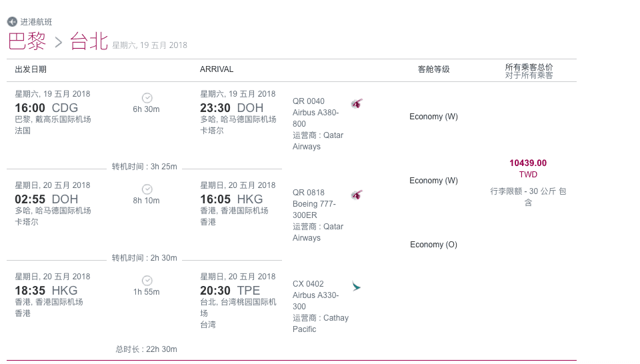Click the 10439.00 total price
This screenshot has height=364, width=640.
[528, 163]
